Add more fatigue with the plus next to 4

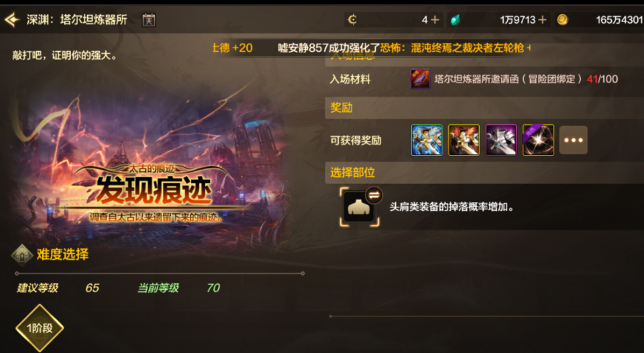(x=435, y=19)
